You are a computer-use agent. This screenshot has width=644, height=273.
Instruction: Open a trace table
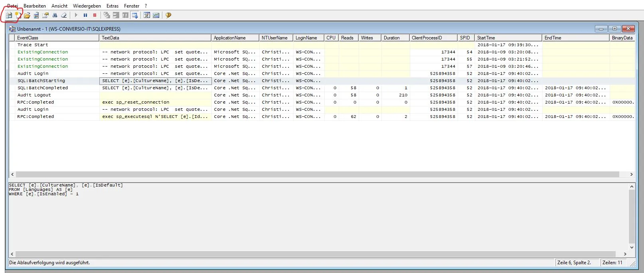36,16
